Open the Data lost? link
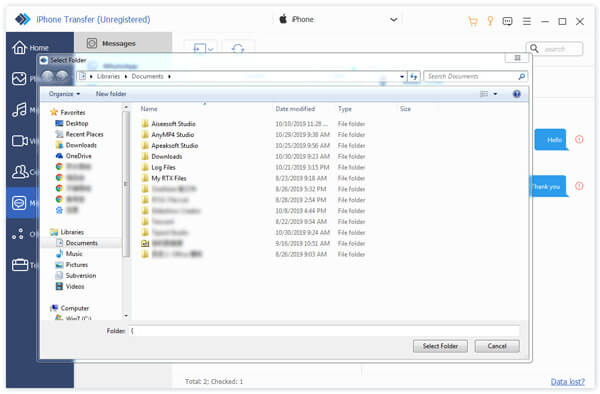Image resolution: width=600 pixels, height=394 pixels. pyautogui.click(x=567, y=381)
